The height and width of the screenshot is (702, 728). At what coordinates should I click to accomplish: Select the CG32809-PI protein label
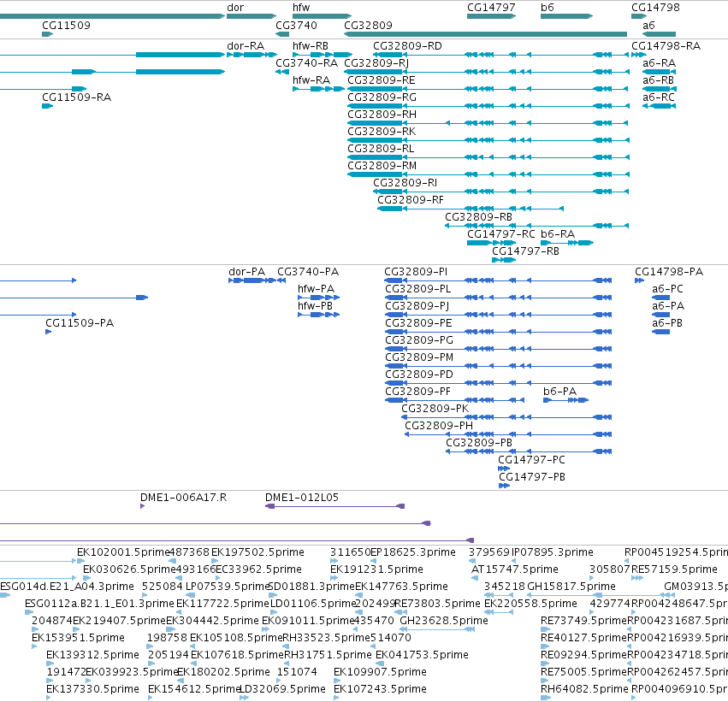click(416, 272)
